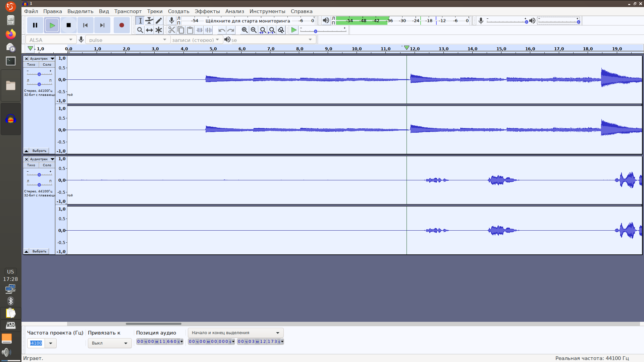Stop playback with the Stop button
Image resolution: width=644 pixels, height=362 pixels.
pos(69,25)
